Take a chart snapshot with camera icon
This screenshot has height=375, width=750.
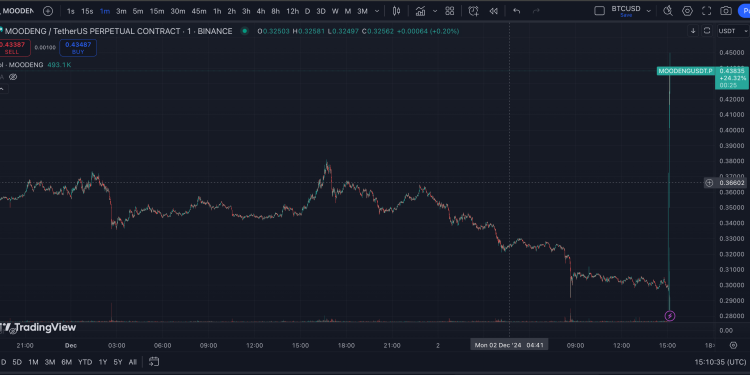point(726,11)
